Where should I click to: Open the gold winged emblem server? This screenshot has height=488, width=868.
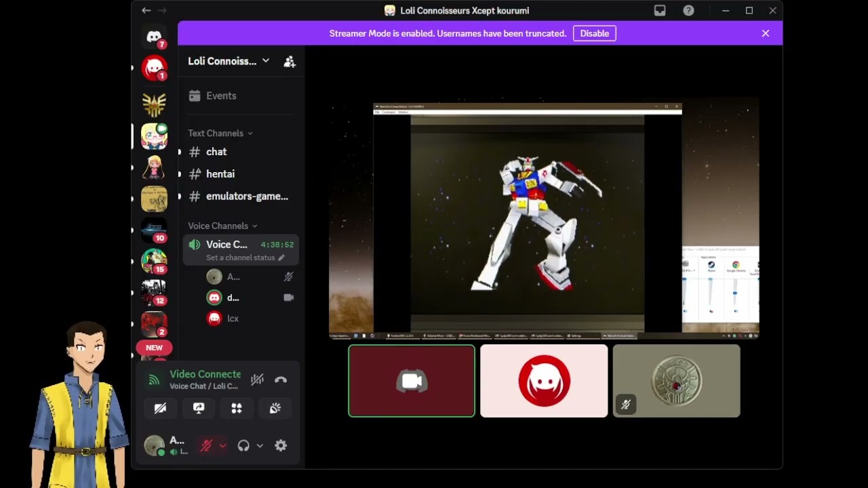point(154,105)
